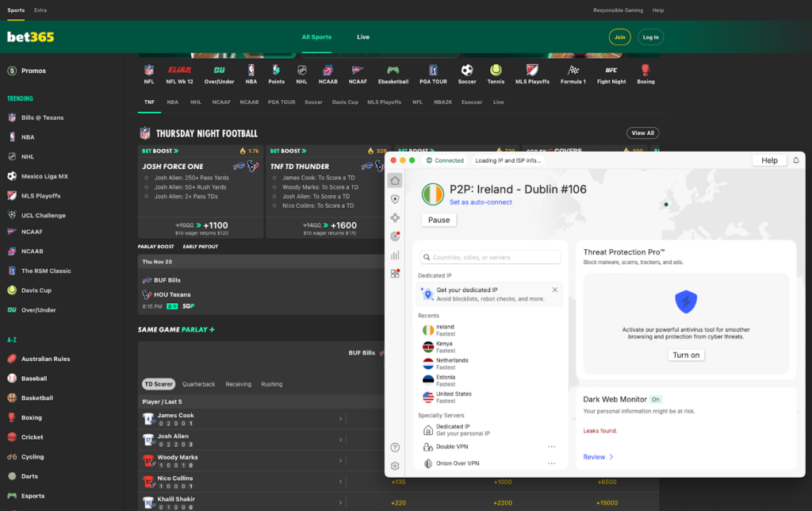
Task: Select Quarterback parlay filter
Action: (x=198, y=384)
